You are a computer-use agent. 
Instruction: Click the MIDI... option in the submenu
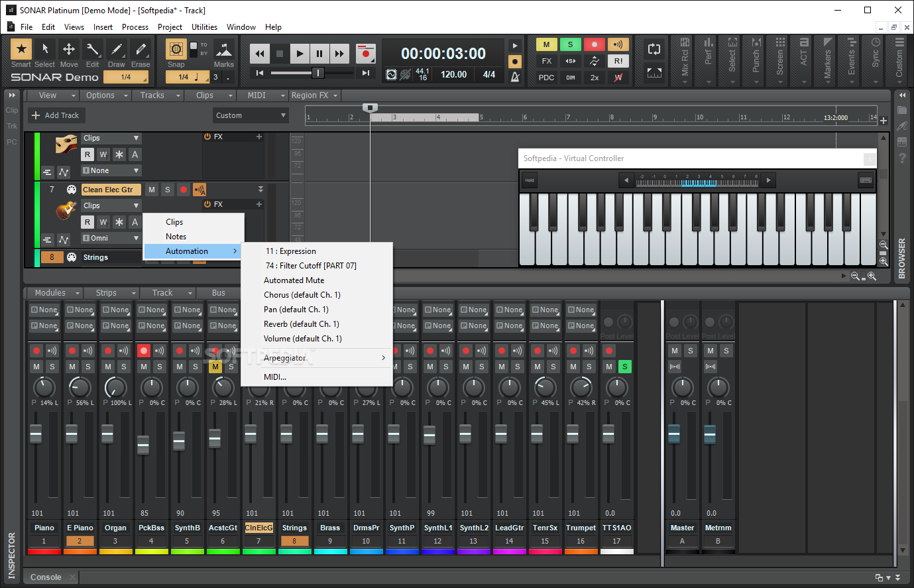tap(275, 377)
